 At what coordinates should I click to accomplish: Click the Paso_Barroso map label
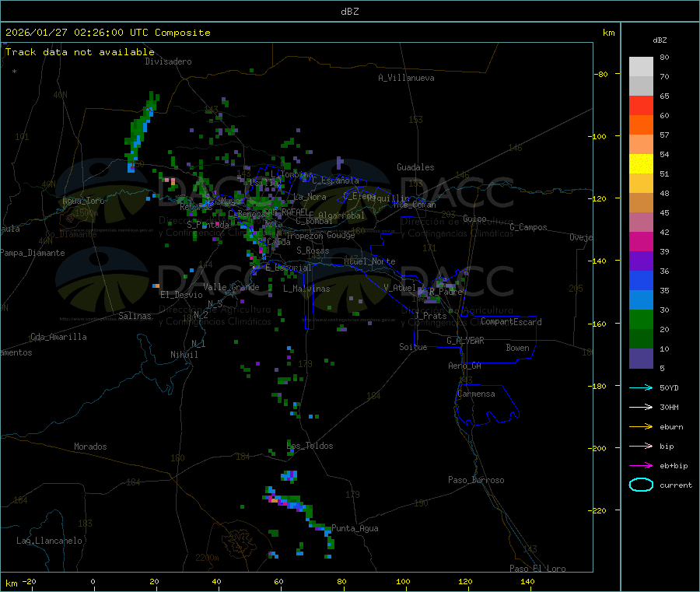point(476,481)
